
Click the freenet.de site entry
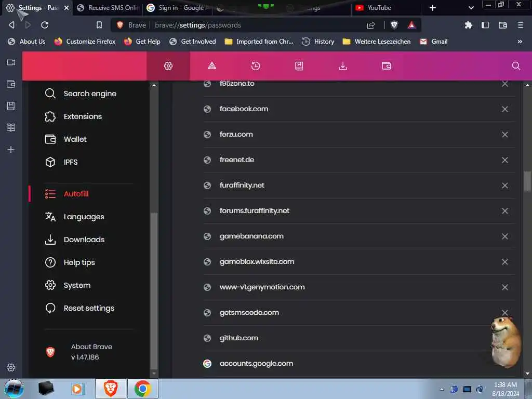237,160
